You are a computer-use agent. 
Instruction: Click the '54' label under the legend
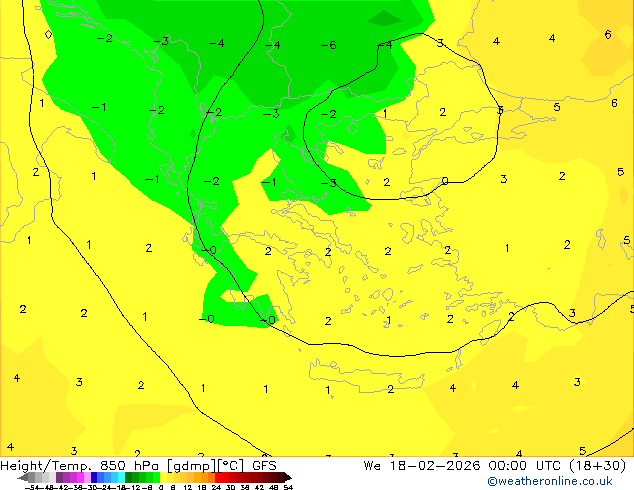pos(288,488)
